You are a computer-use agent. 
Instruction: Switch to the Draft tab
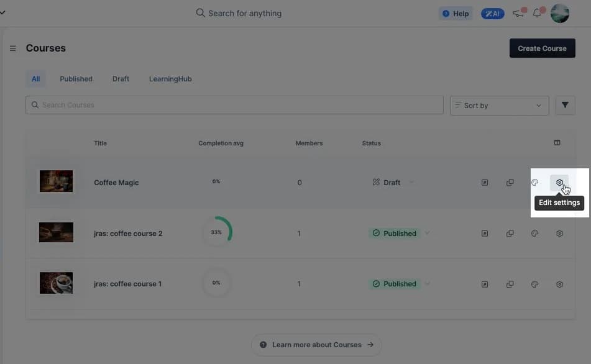pos(121,79)
